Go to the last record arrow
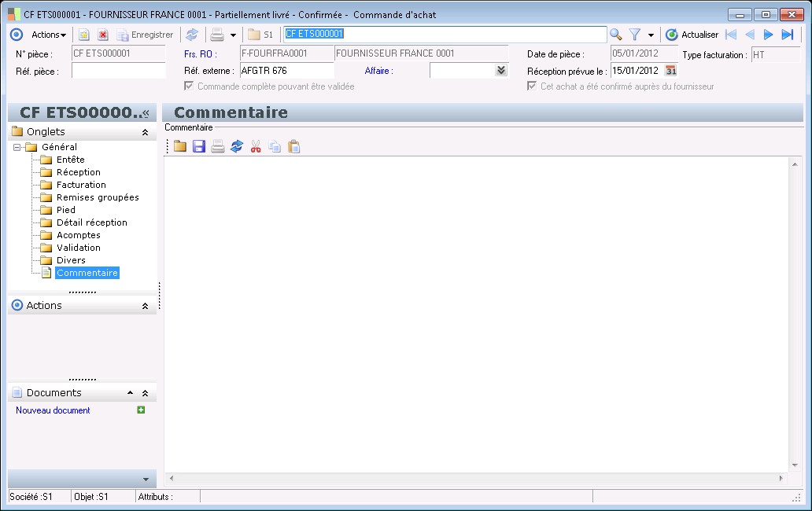The image size is (812, 511). pyautogui.click(x=787, y=35)
